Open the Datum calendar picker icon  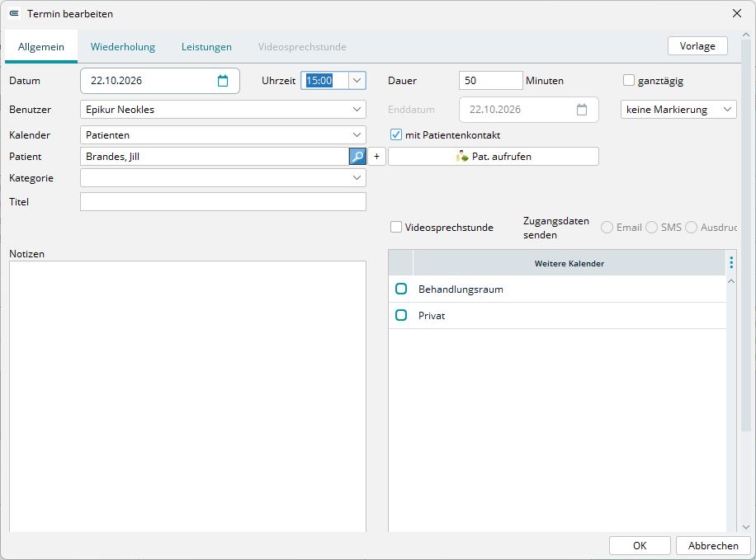point(223,81)
